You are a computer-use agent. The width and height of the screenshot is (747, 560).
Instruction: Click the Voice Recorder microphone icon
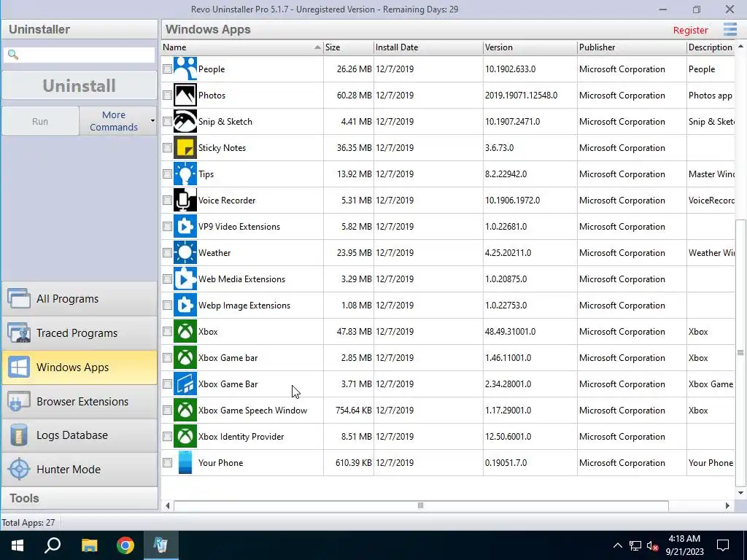pyautogui.click(x=185, y=200)
